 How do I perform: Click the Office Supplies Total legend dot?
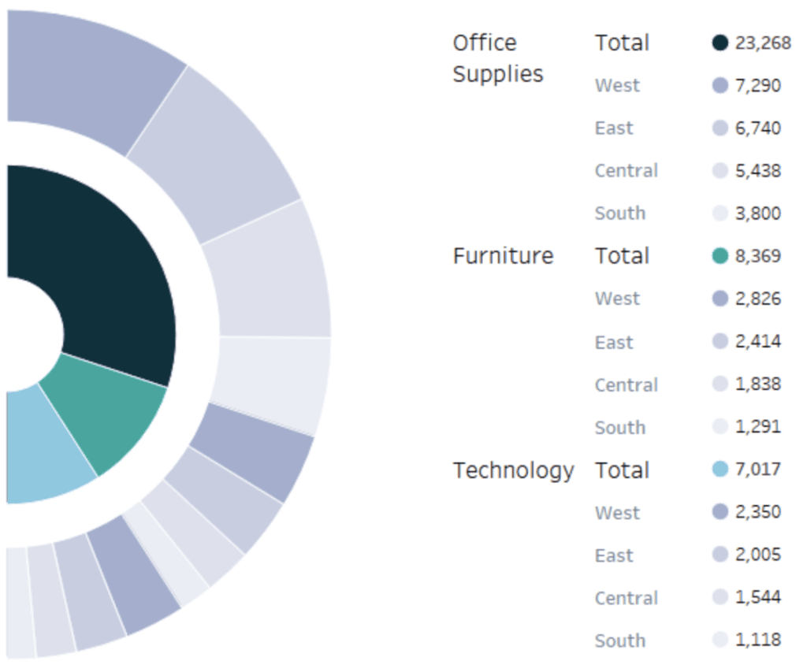720,43
